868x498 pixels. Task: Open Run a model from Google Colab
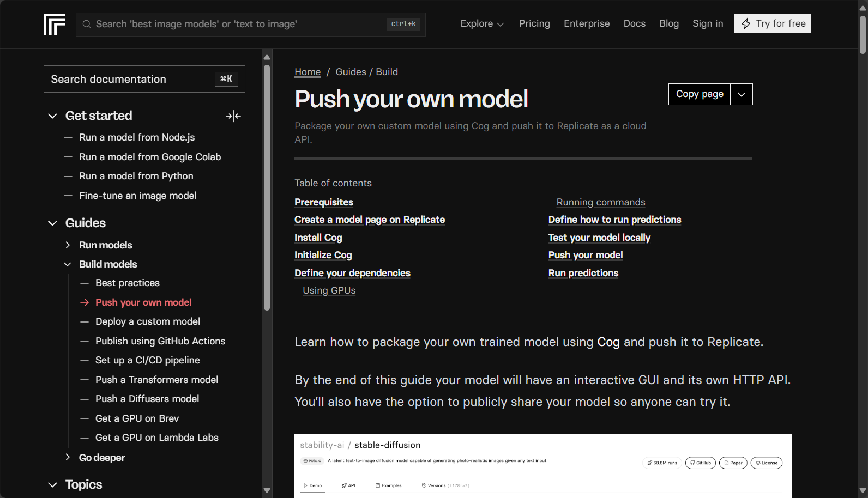point(150,157)
